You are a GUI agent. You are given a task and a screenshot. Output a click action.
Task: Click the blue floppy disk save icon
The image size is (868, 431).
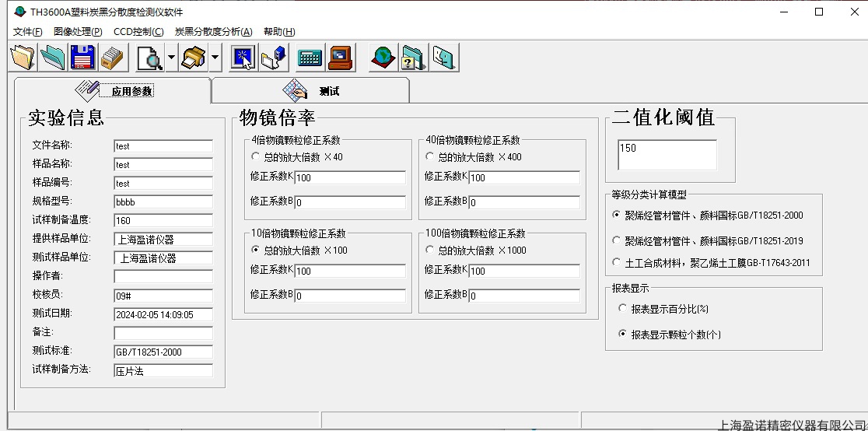tap(83, 58)
